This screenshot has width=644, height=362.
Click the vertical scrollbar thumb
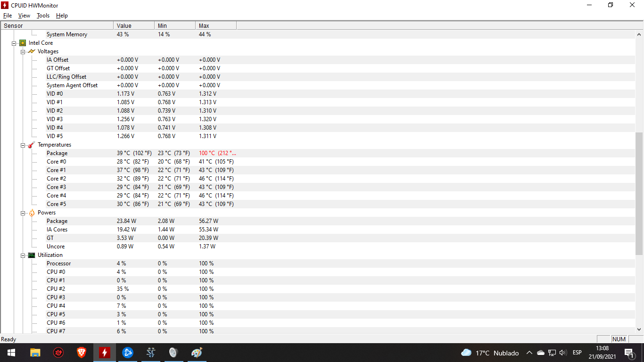639,194
